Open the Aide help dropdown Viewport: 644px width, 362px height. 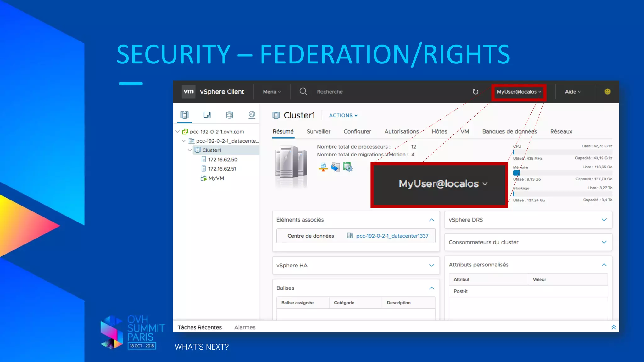[573, 92]
